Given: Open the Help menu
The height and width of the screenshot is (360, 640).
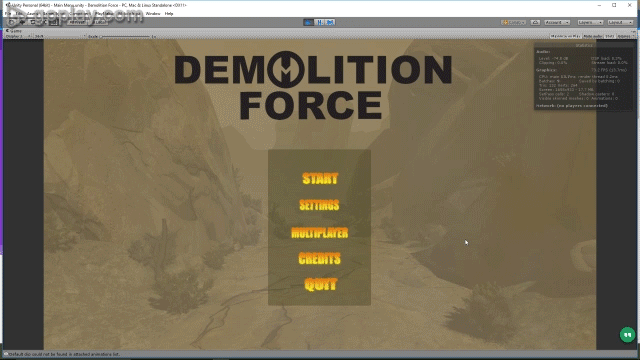Looking at the screenshot, I should click(169, 13).
